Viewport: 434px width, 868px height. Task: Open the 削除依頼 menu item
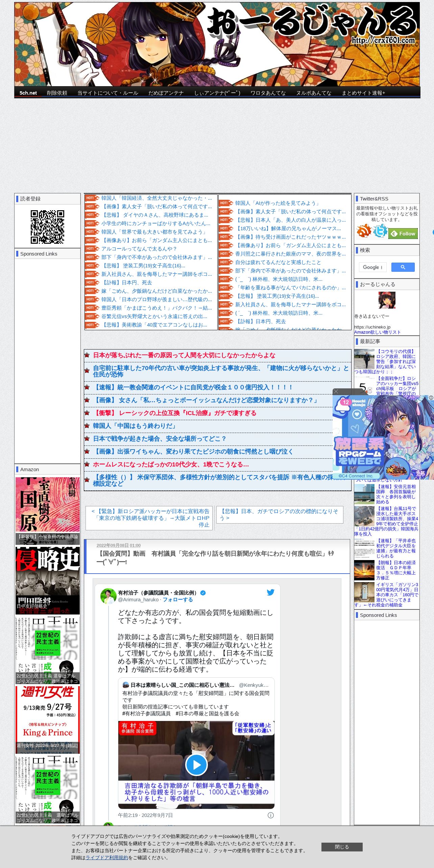click(57, 93)
